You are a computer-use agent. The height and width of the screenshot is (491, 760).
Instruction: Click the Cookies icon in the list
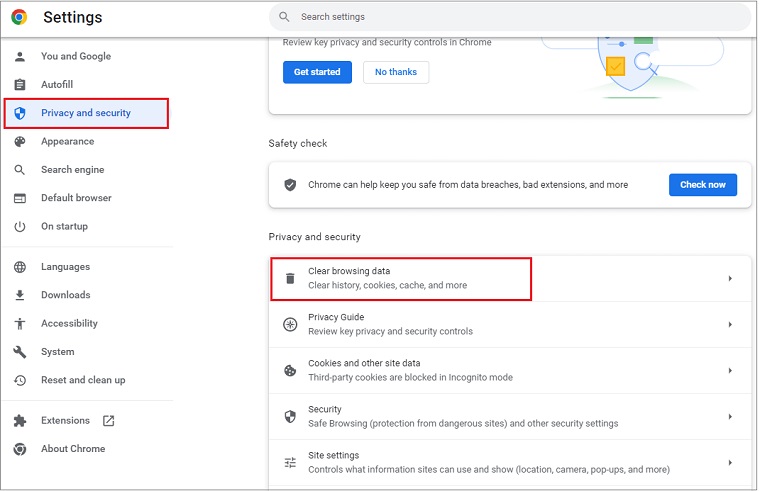pos(290,370)
